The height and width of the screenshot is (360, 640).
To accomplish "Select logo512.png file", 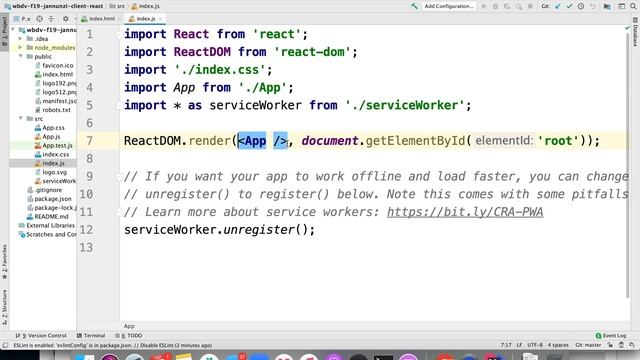I will pyautogui.click(x=56, y=92).
